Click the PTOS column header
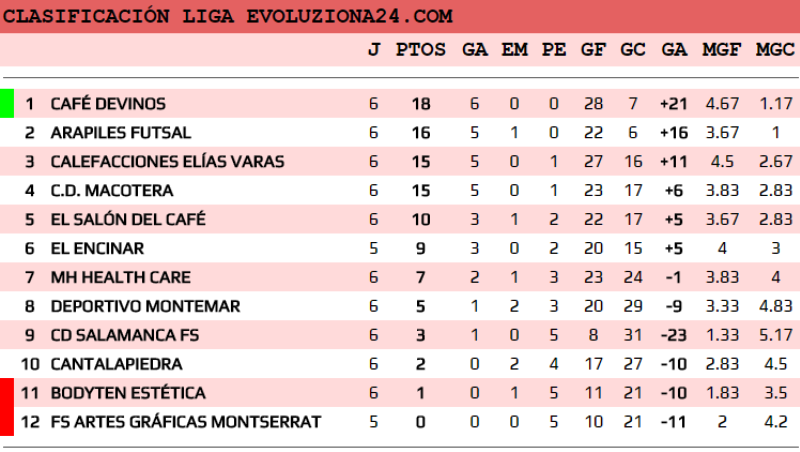Screen dimensions: 800x452 tap(421, 49)
